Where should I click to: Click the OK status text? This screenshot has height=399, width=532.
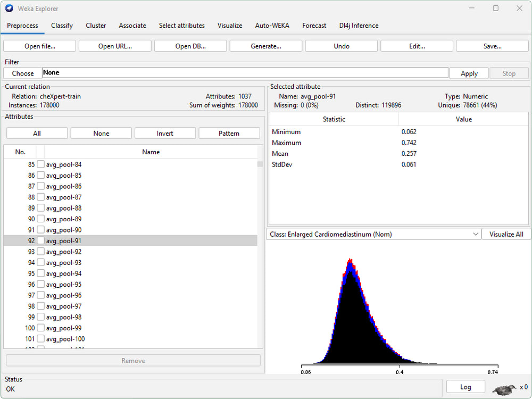(11, 389)
